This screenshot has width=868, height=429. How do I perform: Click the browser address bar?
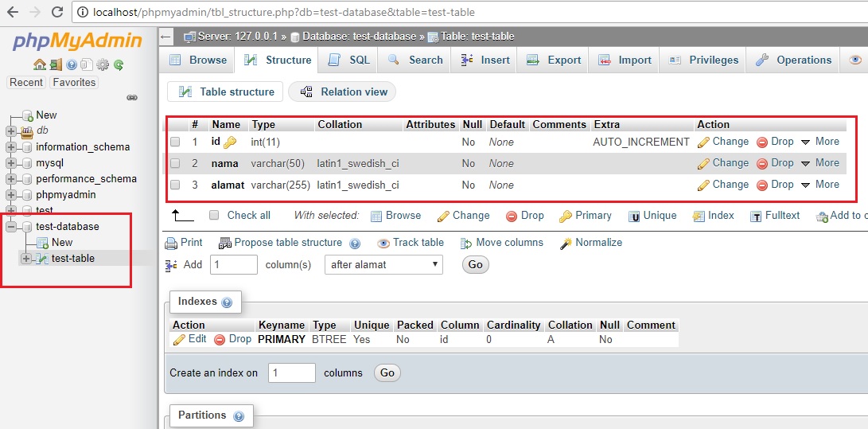(x=470, y=12)
